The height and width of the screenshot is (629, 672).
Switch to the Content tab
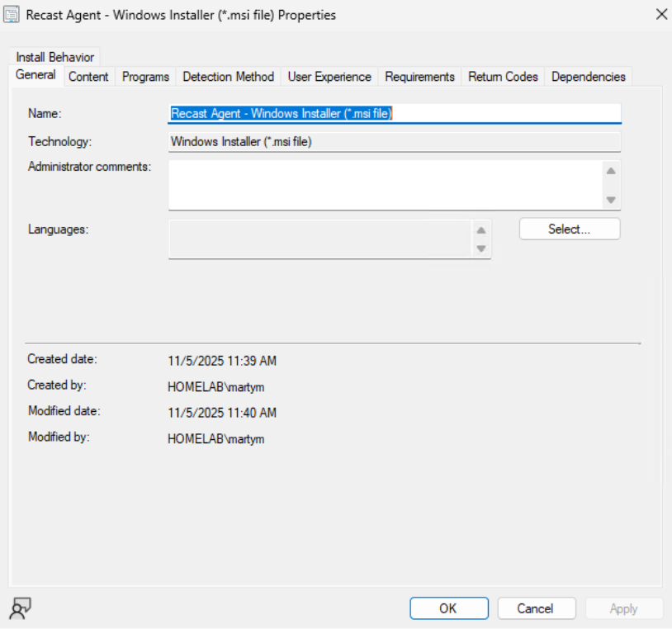[x=88, y=76]
